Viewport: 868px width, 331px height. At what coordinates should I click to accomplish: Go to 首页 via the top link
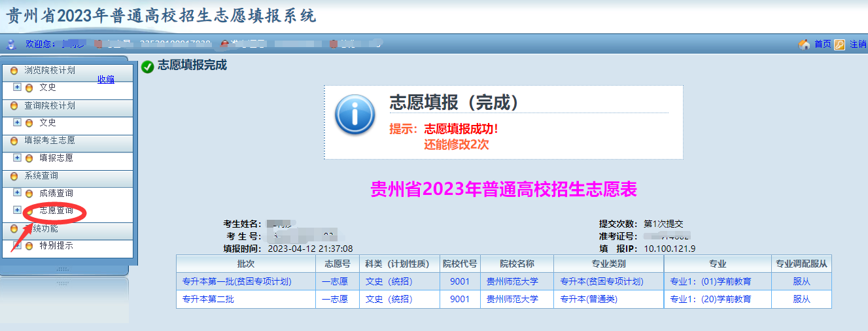pyautogui.click(x=822, y=44)
